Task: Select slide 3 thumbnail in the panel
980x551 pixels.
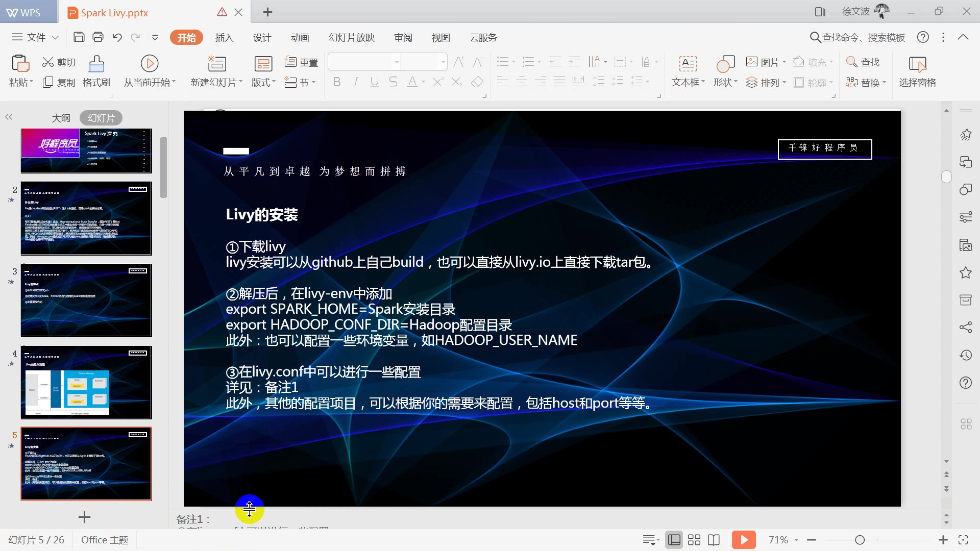Action: [86, 300]
